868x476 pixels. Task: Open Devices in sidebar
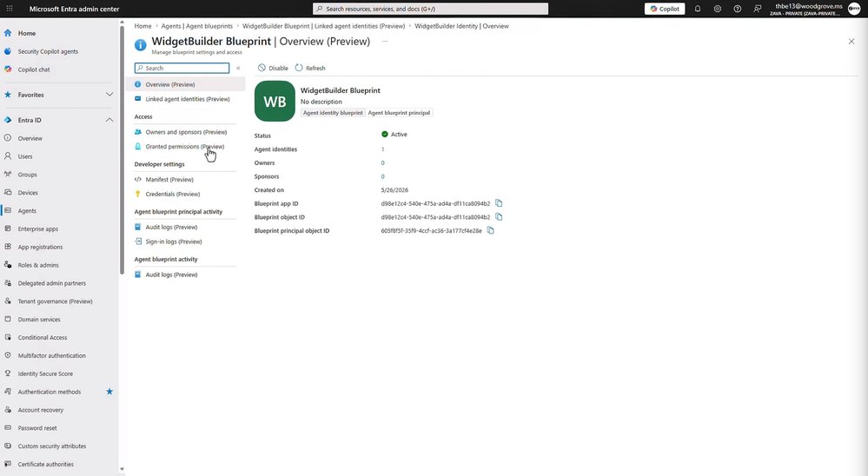[x=28, y=193]
